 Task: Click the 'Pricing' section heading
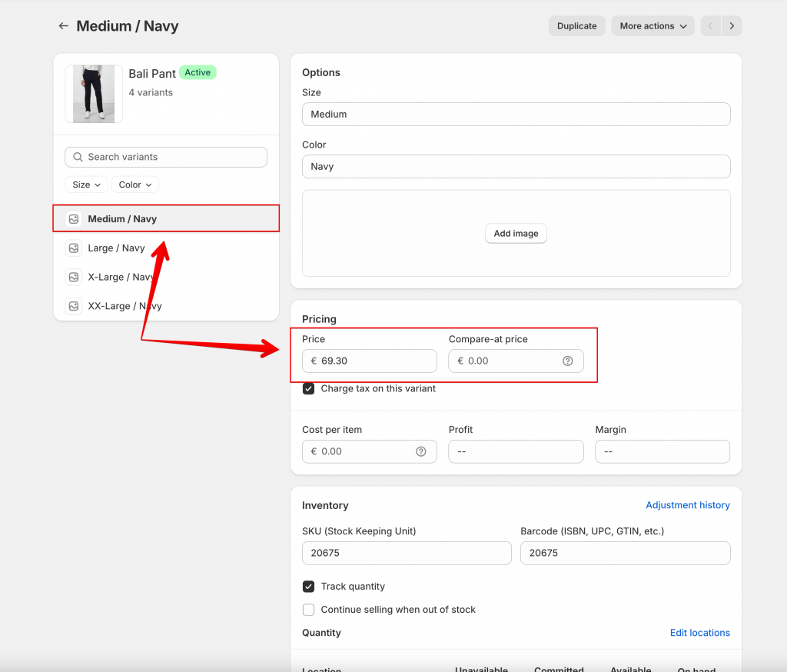319,319
